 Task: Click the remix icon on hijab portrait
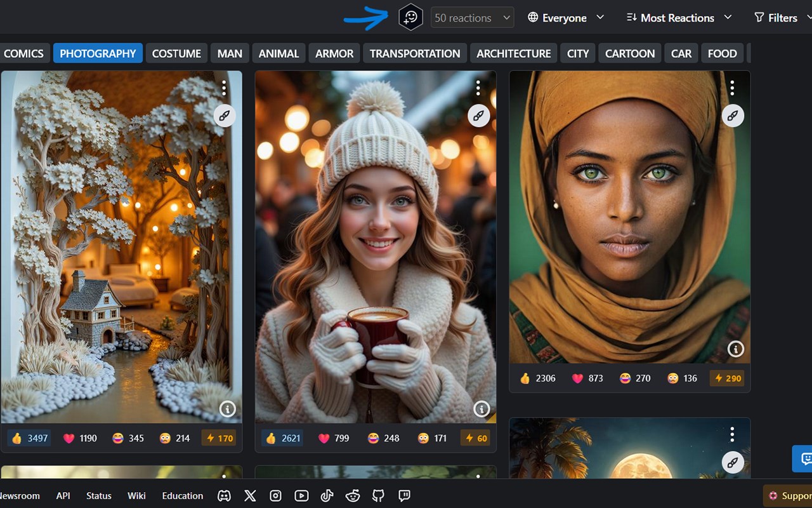click(x=733, y=116)
